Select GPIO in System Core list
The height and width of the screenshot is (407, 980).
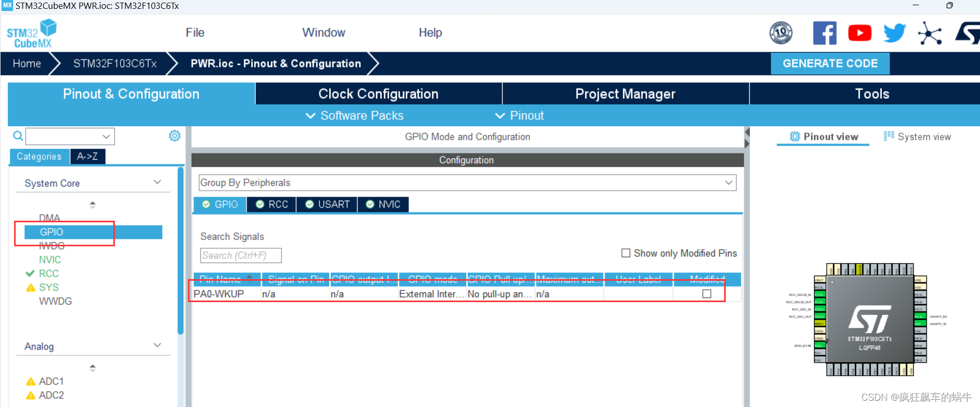93,232
